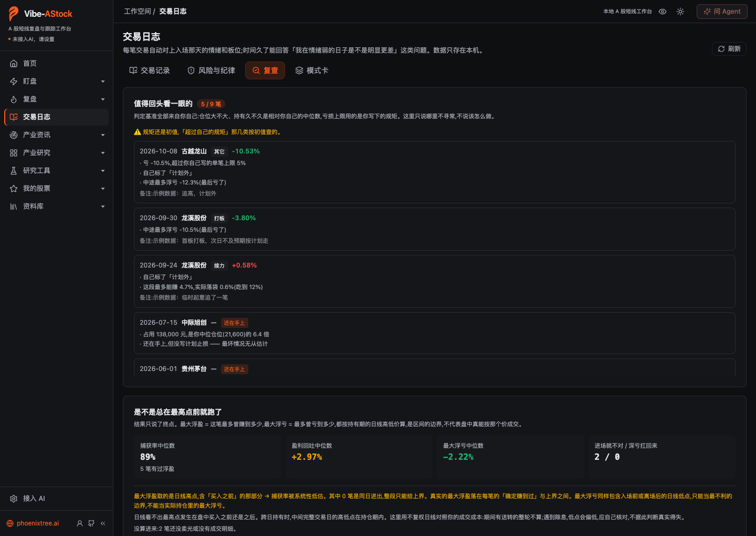The height and width of the screenshot is (536, 756).
Task: Open the 模式卡 tab
Action: click(312, 70)
